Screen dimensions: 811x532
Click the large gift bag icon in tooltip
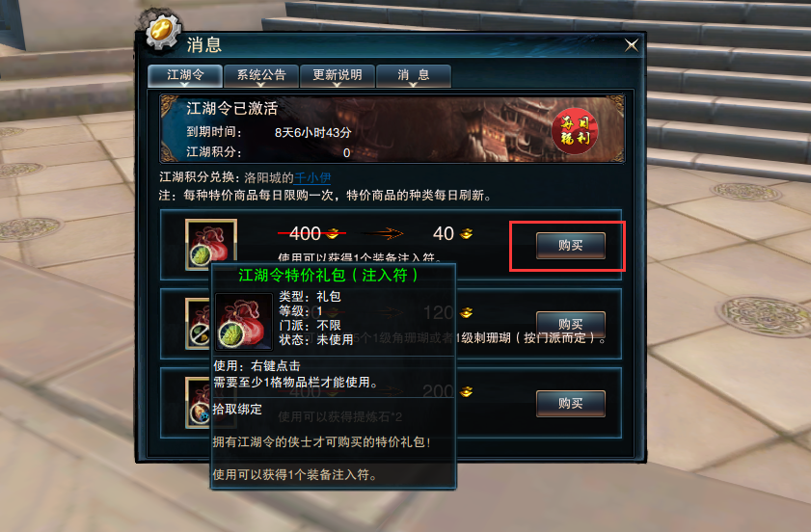[x=244, y=321]
